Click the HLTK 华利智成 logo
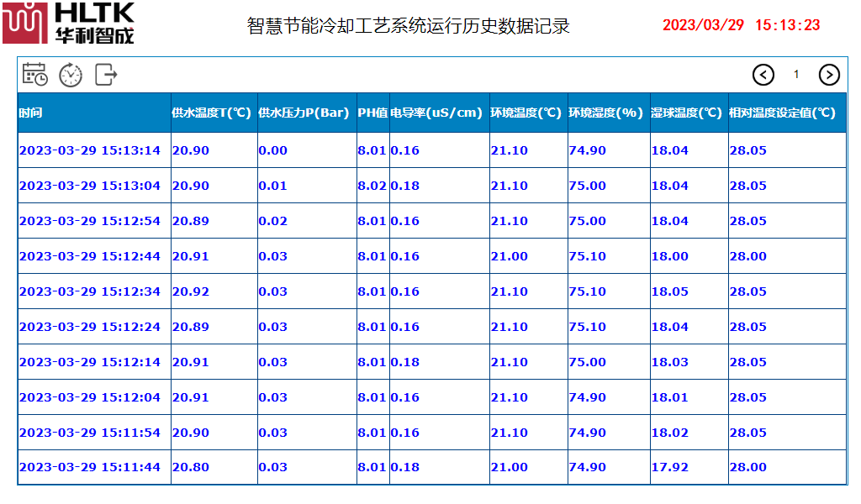The image size is (861, 504). click(x=69, y=23)
